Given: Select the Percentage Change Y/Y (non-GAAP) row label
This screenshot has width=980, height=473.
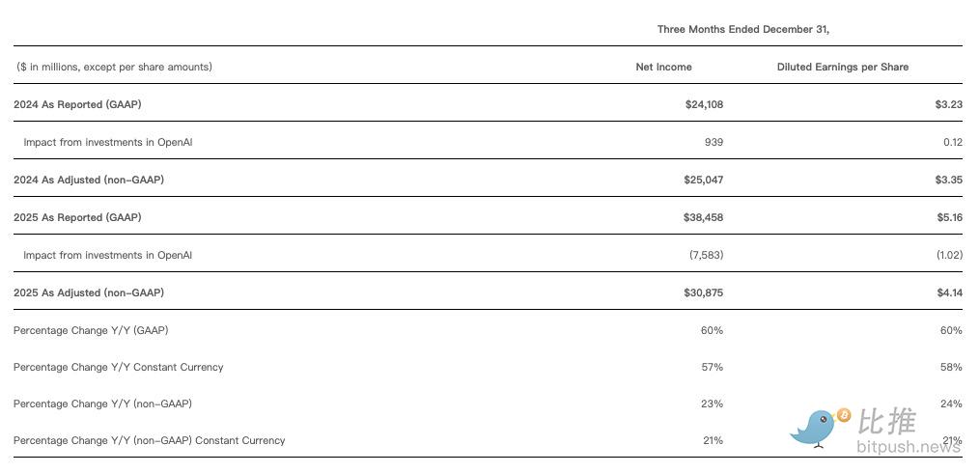Looking at the screenshot, I should coord(102,403).
